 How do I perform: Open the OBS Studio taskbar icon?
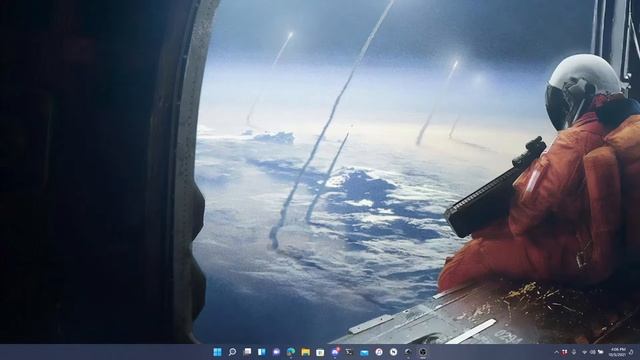(423, 352)
